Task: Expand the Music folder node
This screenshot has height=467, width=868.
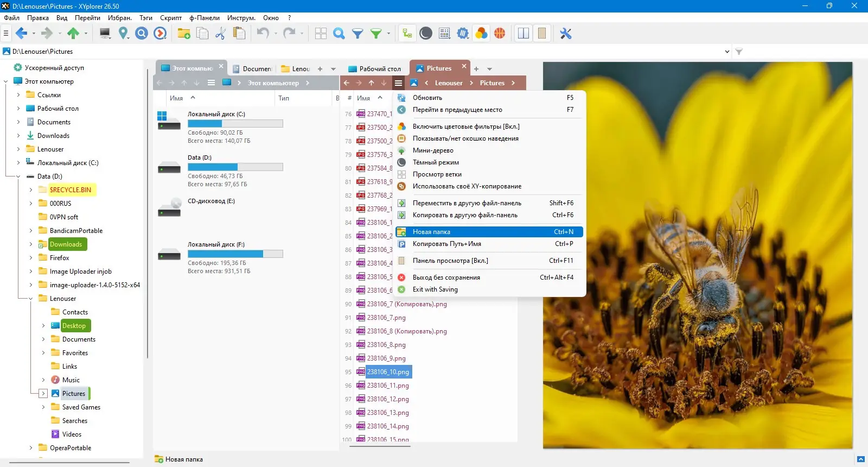Action: point(43,380)
